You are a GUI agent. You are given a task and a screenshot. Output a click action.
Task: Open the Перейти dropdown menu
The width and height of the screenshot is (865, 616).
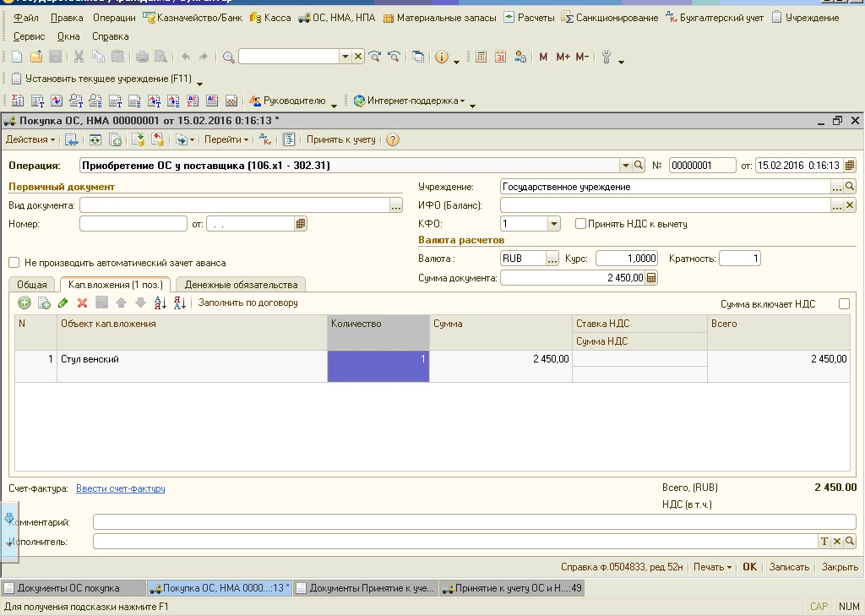pos(226,139)
